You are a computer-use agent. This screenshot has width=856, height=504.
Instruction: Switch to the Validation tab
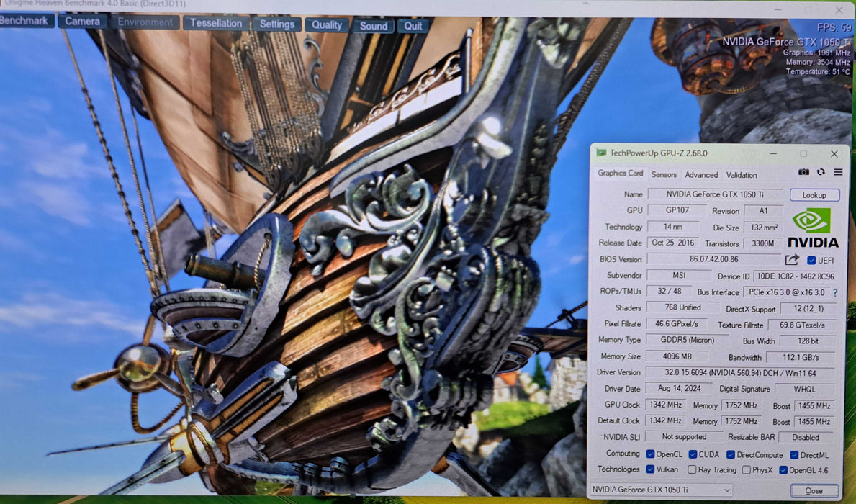tap(742, 175)
